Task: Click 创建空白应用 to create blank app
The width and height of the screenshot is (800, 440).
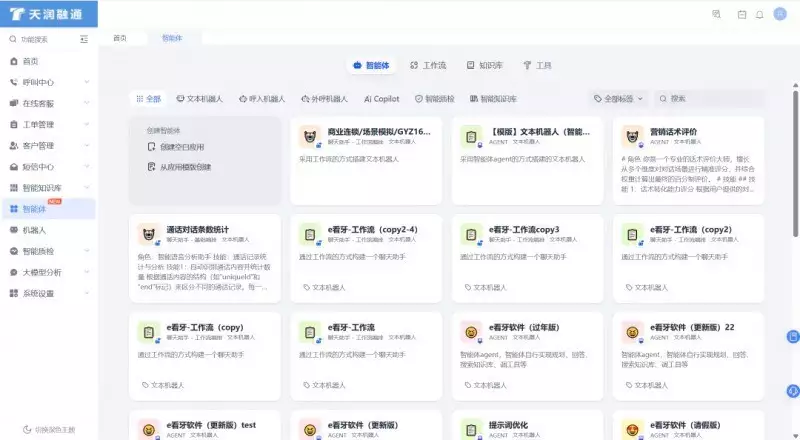Action: (x=180, y=147)
